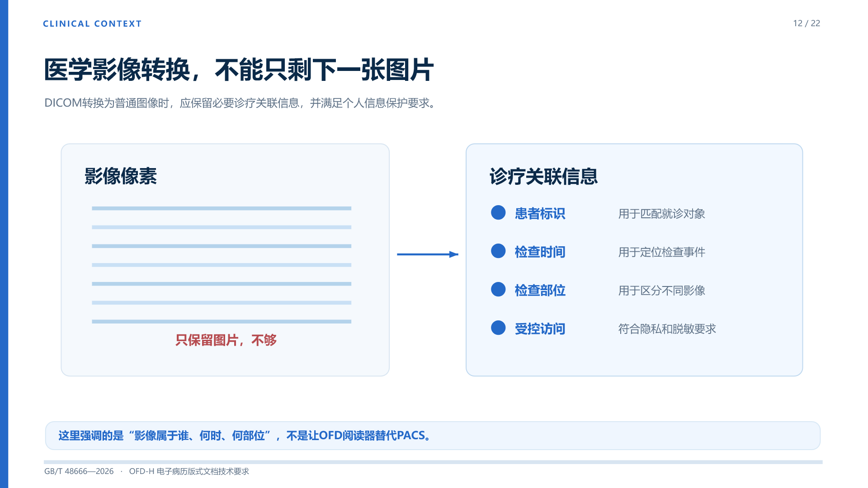Screen dimensions: 868x488
Task: Select the main title 医学影像转换，不能只剩下一张图片
Action: [239, 70]
